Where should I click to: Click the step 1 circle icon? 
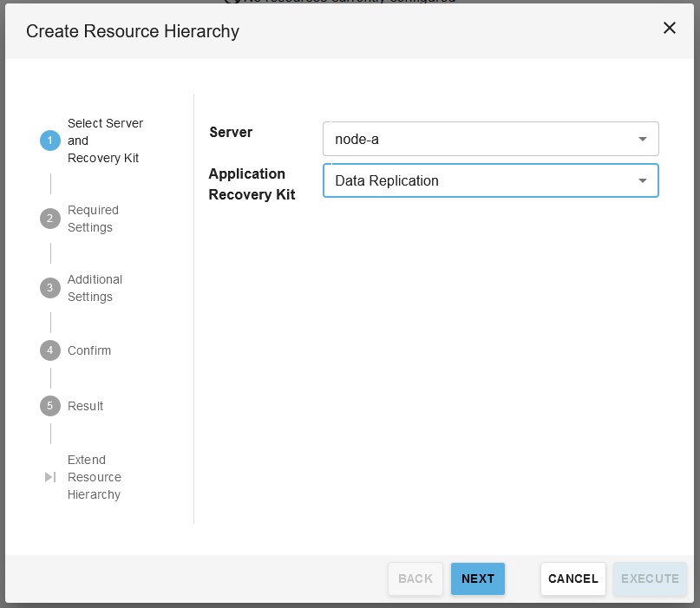pyautogui.click(x=50, y=141)
